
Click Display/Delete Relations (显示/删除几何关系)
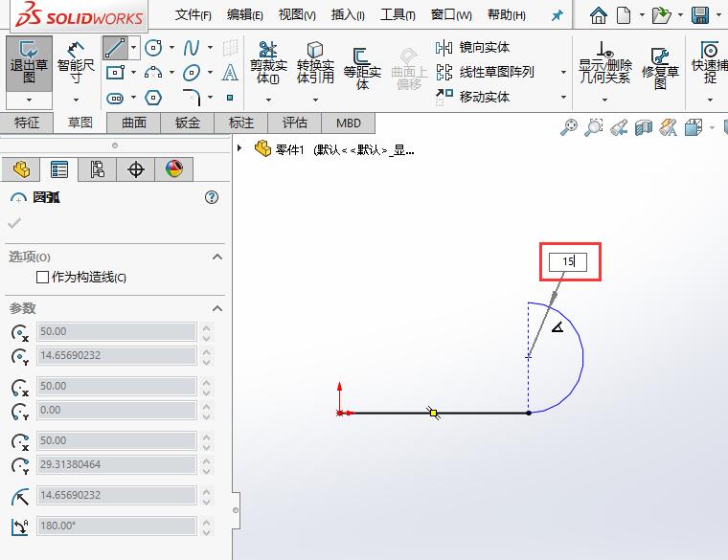[x=605, y=63]
